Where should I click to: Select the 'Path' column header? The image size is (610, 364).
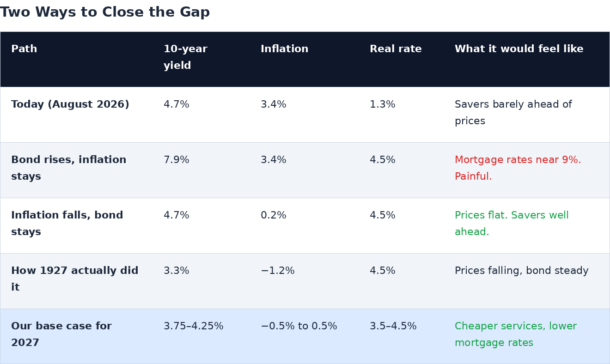(24, 49)
